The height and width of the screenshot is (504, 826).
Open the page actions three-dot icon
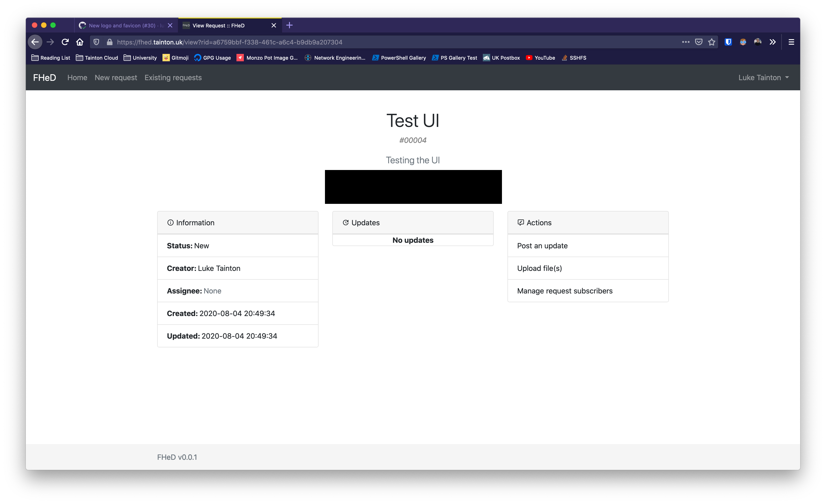click(686, 42)
